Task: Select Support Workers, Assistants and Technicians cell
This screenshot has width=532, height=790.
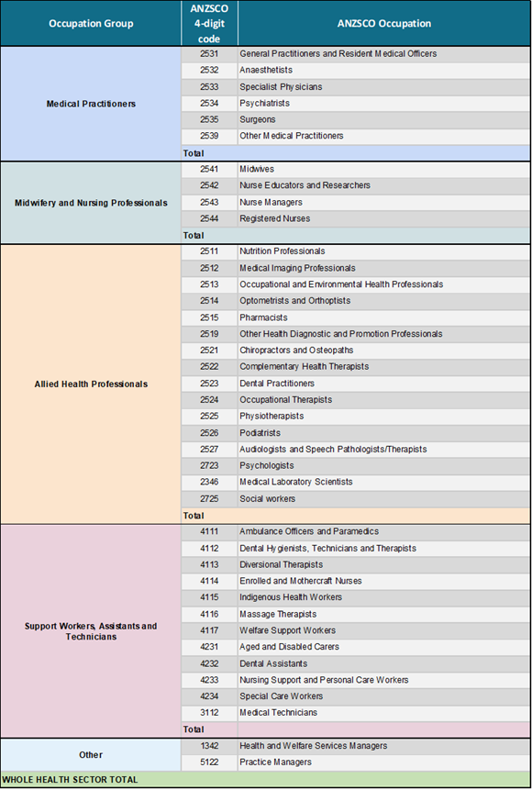Action: (x=91, y=631)
